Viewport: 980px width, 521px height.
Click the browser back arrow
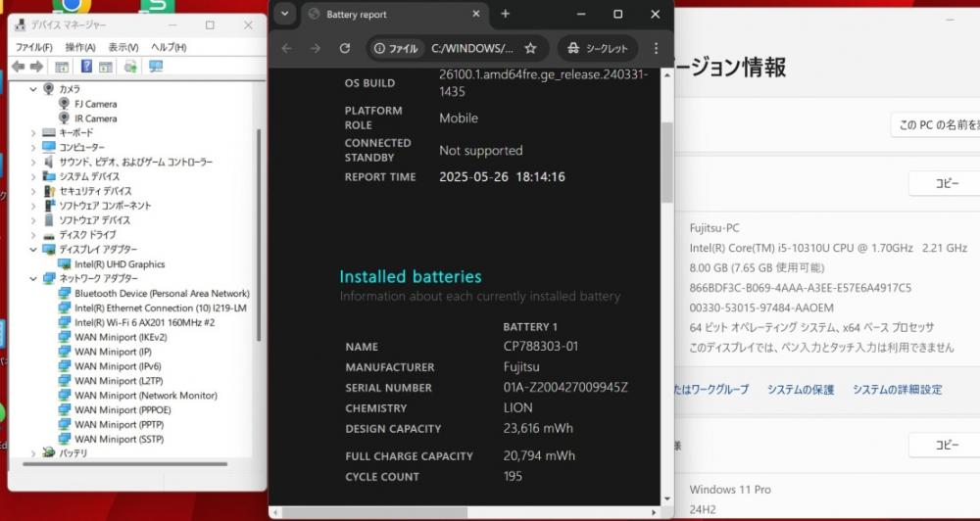pyautogui.click(x=287, y=48)
